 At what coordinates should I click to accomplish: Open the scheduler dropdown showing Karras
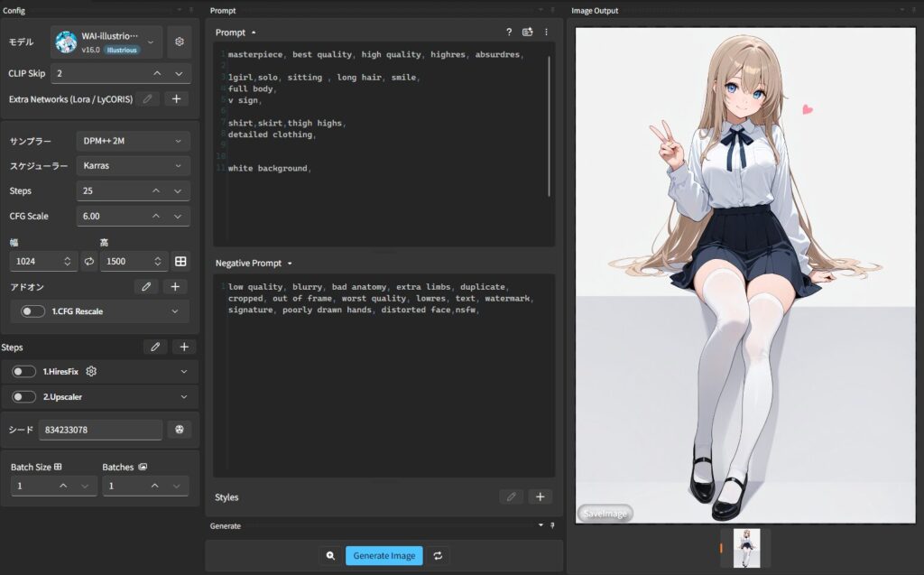(x=133, y=166)
